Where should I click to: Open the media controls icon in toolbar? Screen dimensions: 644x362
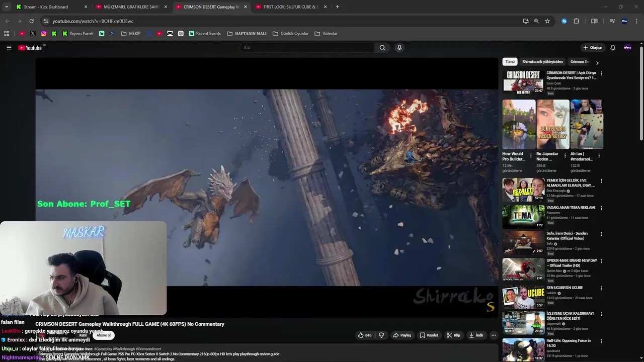(x=612, y=21)
